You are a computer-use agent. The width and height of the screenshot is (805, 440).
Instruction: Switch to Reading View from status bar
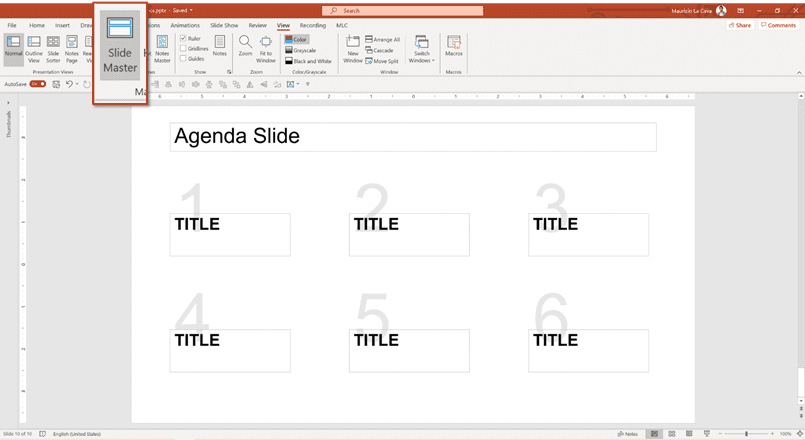689,434
